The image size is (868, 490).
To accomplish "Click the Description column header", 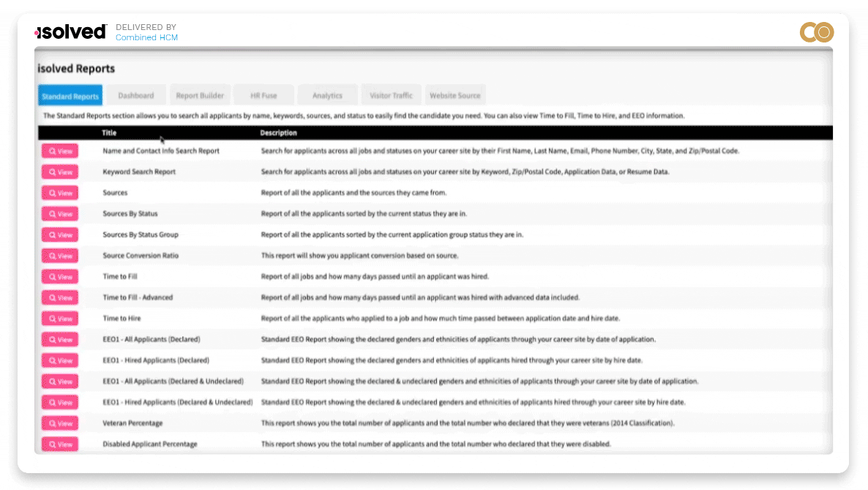I will [278, 133].
